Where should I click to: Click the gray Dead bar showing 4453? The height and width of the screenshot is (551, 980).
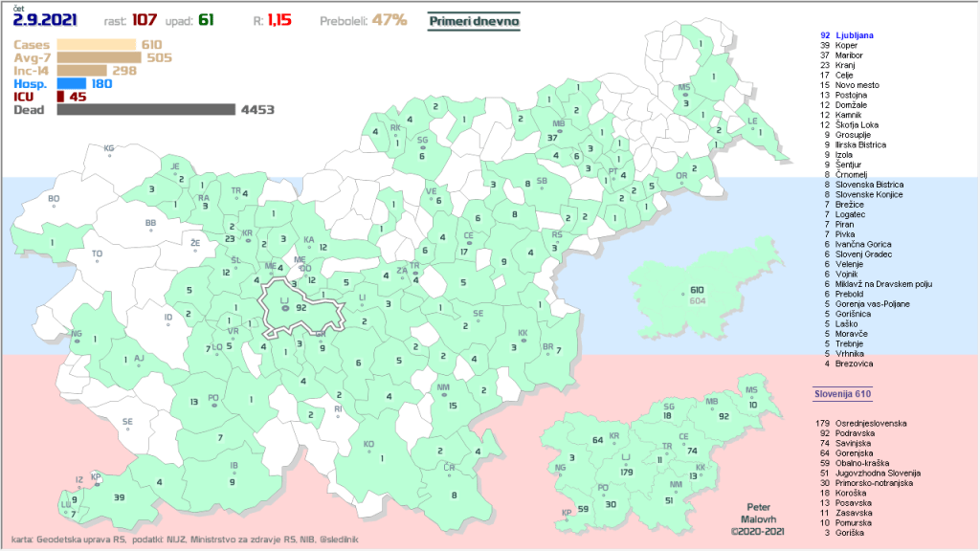pyautogui.click(x=145, y=110)
